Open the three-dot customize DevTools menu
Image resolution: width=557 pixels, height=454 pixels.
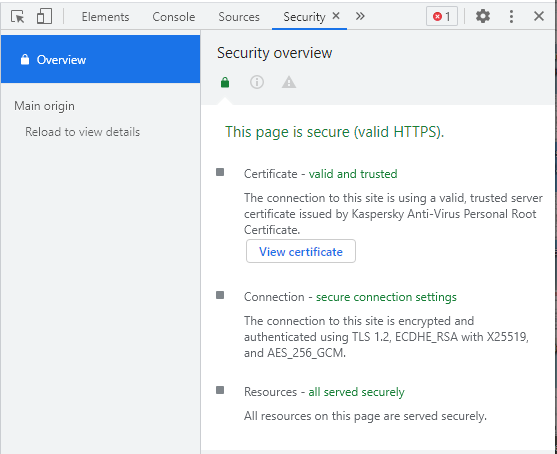[x=511, y=16]
